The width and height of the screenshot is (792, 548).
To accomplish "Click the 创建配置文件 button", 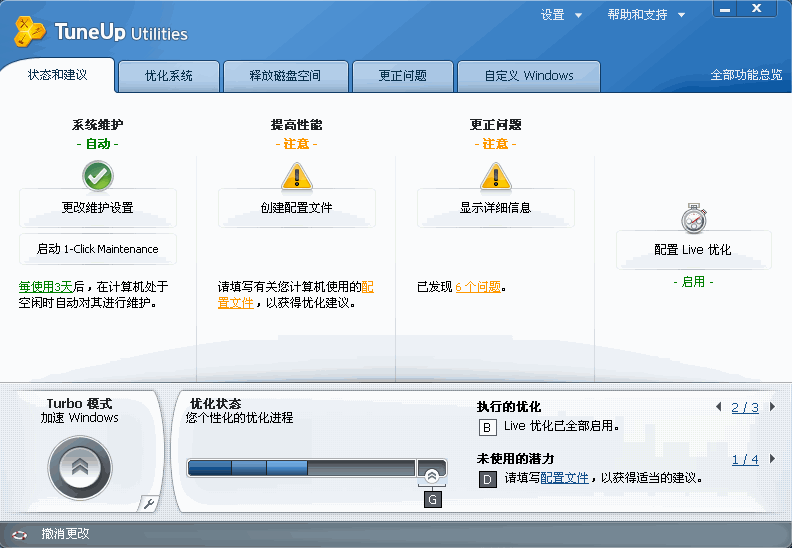I will point(296,208).
